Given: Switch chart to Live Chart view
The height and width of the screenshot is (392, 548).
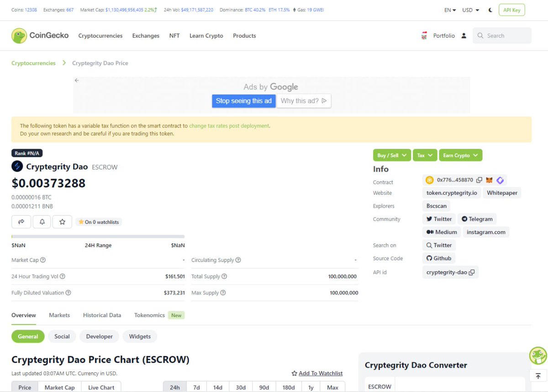Looking at the screenshot, I should click(101, 387).
